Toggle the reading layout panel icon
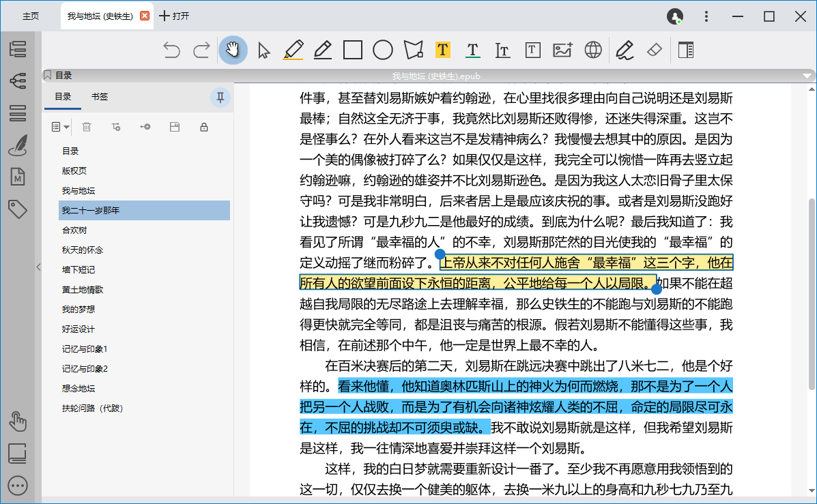This screenshot has height=504, width=817. [x=685, y=50]
